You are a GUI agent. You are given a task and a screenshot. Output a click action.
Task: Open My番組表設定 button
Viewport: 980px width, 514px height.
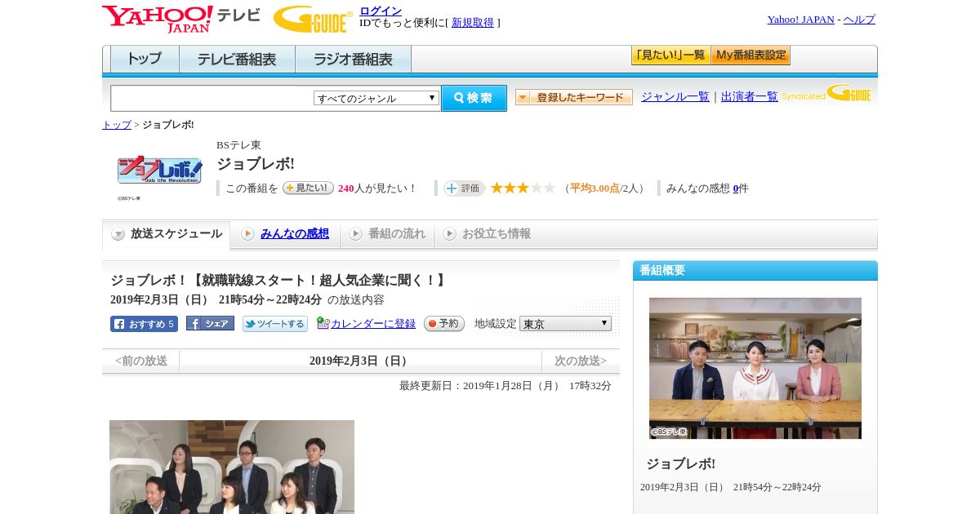tap(751, 55)
